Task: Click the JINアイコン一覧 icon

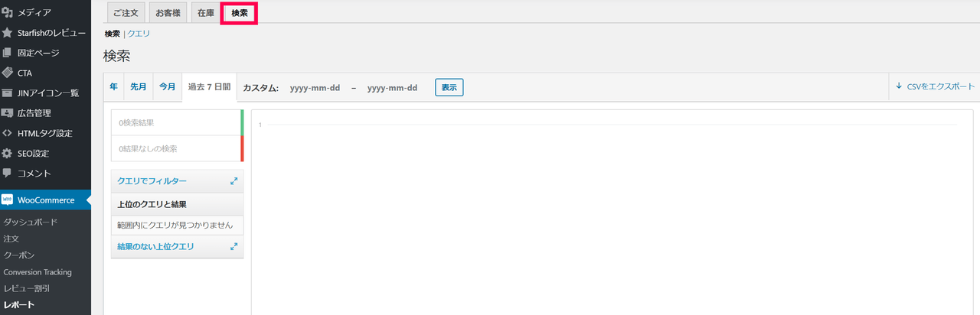Action: click(x=7, y=93)
